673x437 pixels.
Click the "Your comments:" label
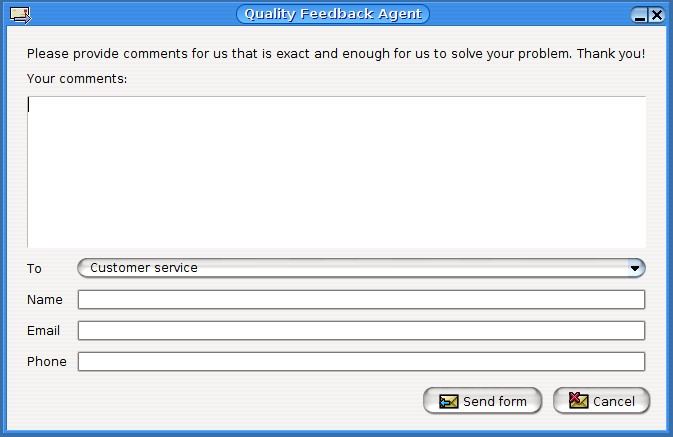click(x=77, y=78)
